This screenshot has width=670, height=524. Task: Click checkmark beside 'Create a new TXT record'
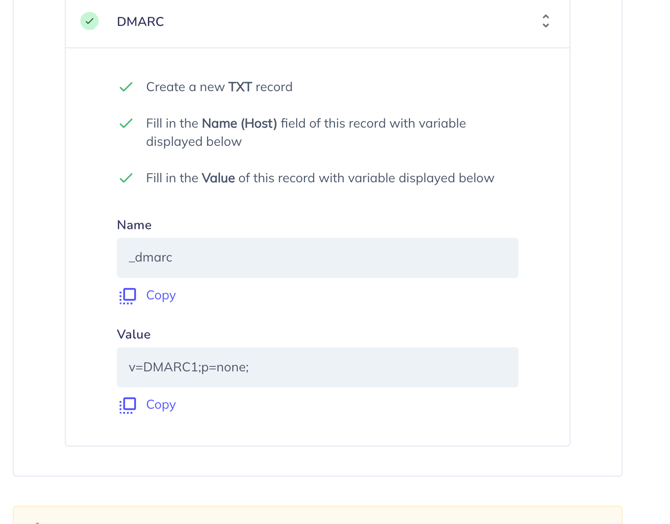(x=126, y=87)
